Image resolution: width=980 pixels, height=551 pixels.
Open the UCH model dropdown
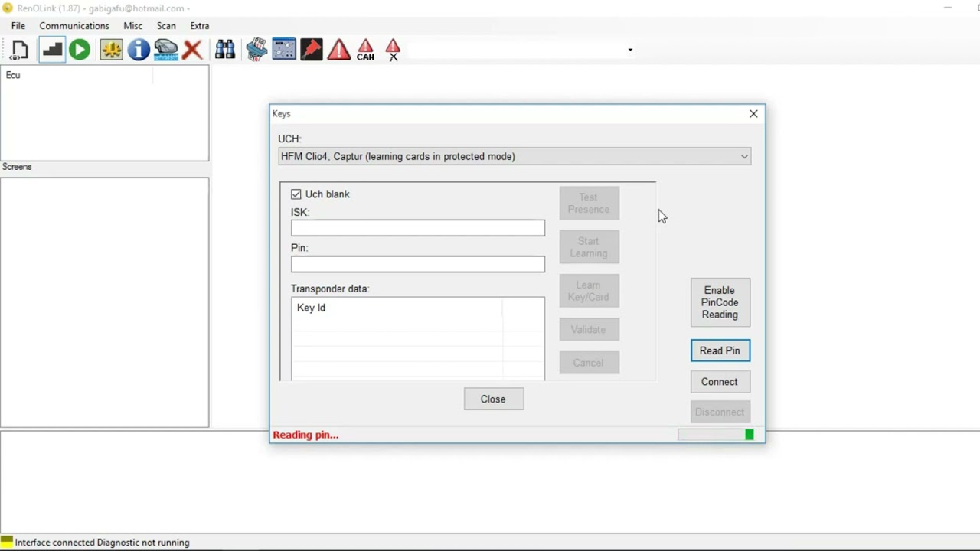(514, 156)
